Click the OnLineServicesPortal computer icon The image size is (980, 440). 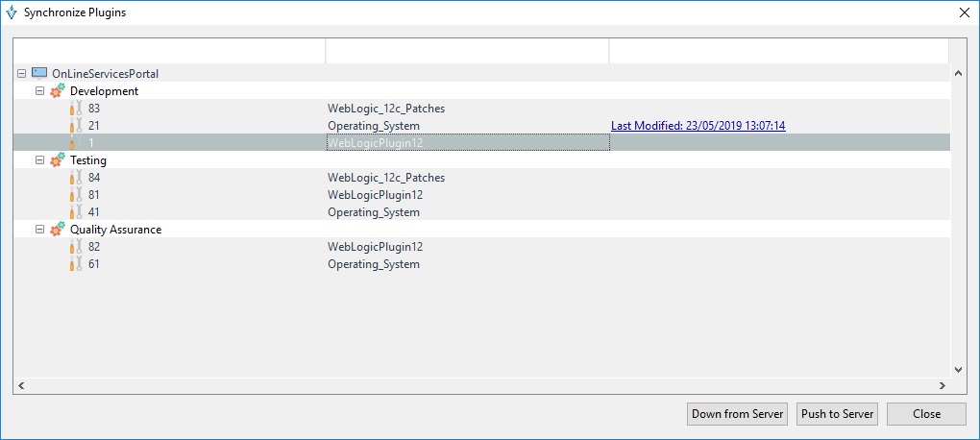click(39, 73)
